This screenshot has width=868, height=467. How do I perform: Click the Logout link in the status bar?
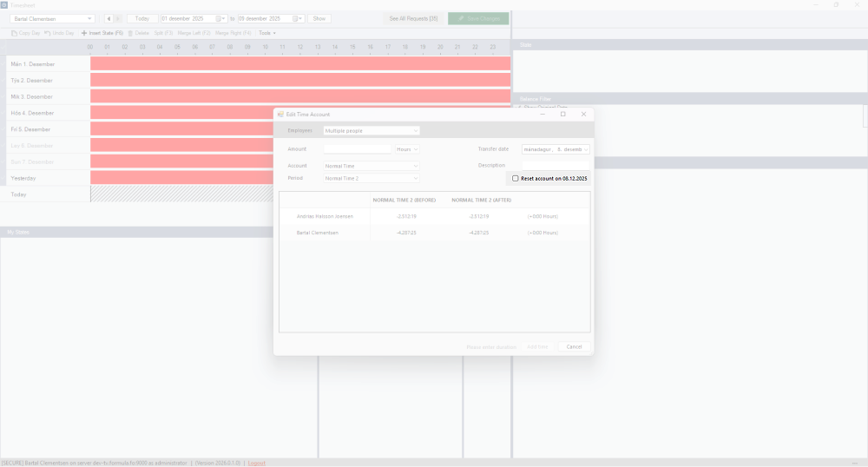point(256,464)
